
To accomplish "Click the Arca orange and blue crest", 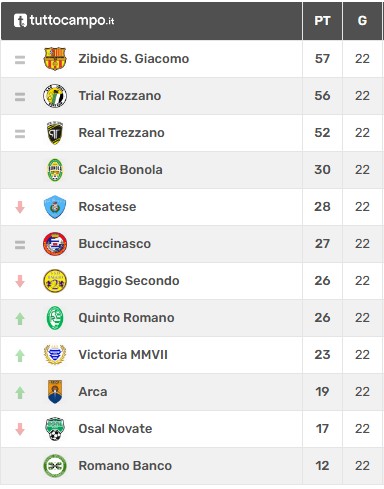I will (55, 392).
